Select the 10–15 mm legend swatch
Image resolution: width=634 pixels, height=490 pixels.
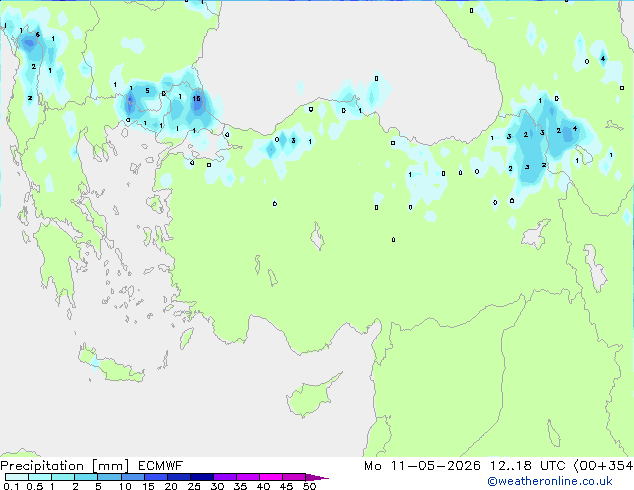coord(133,477)
